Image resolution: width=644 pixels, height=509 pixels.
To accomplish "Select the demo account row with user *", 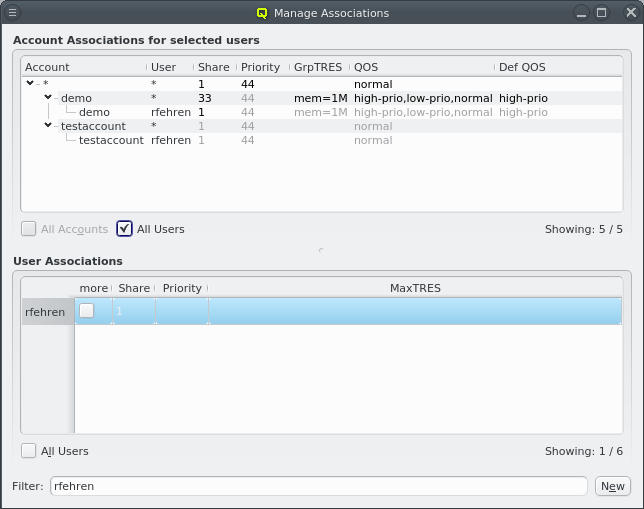I will tap(322, 98).
